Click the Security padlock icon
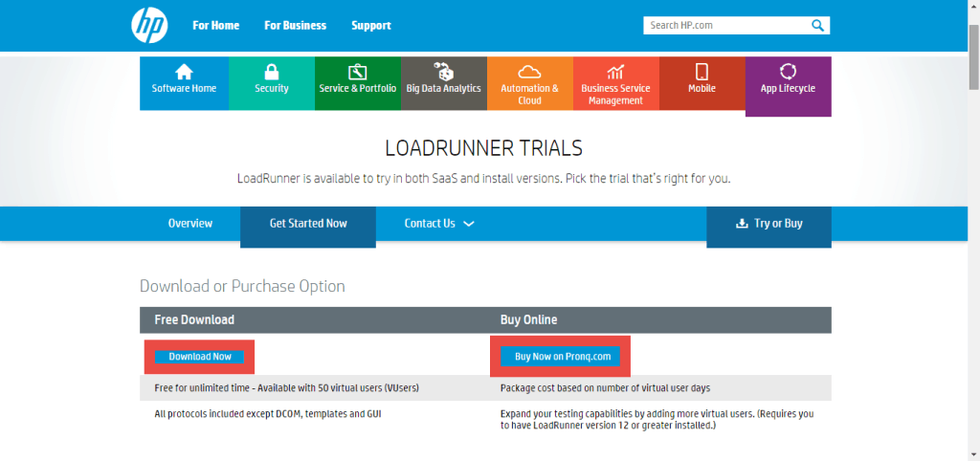The height and width of the screenshot is (461, 980). [272, 71]
